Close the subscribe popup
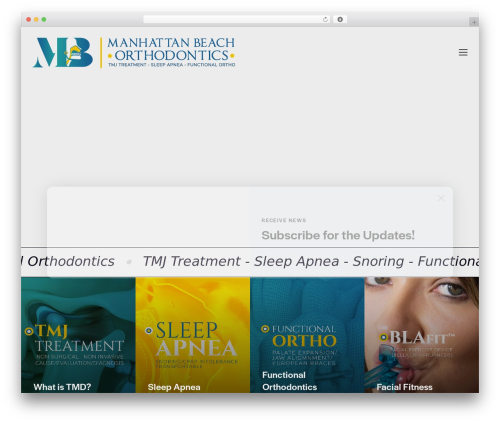 pyautogui.click(x=441, y=198)
